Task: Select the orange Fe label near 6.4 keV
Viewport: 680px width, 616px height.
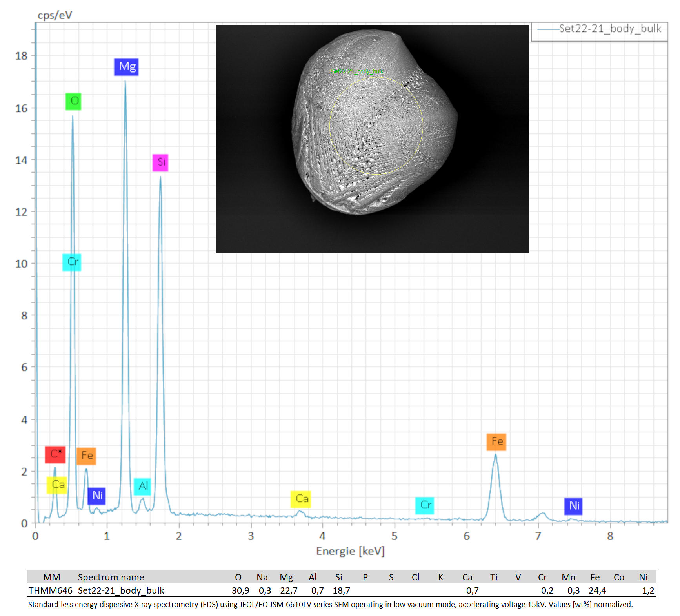Action: click(x=496, y=442)
